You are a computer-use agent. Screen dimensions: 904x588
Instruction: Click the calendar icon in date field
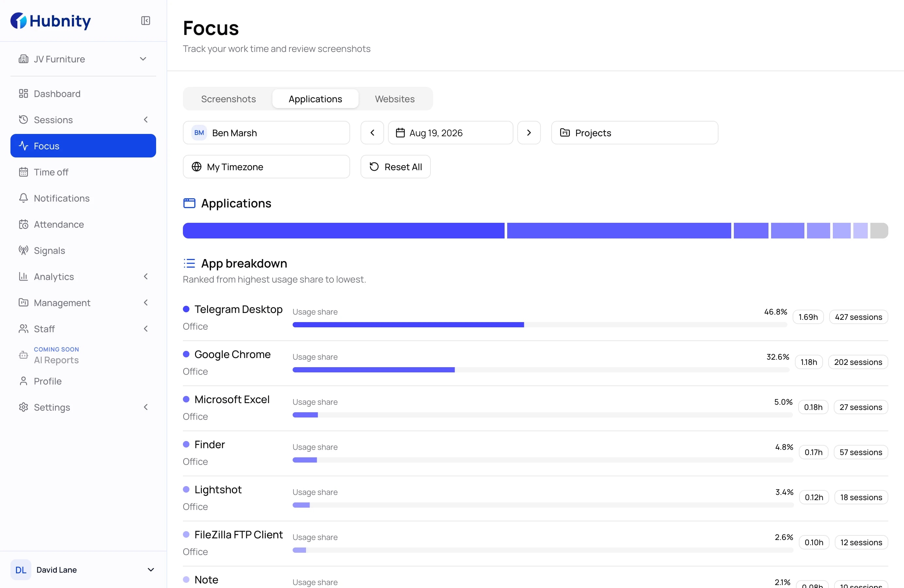point(400,133)
